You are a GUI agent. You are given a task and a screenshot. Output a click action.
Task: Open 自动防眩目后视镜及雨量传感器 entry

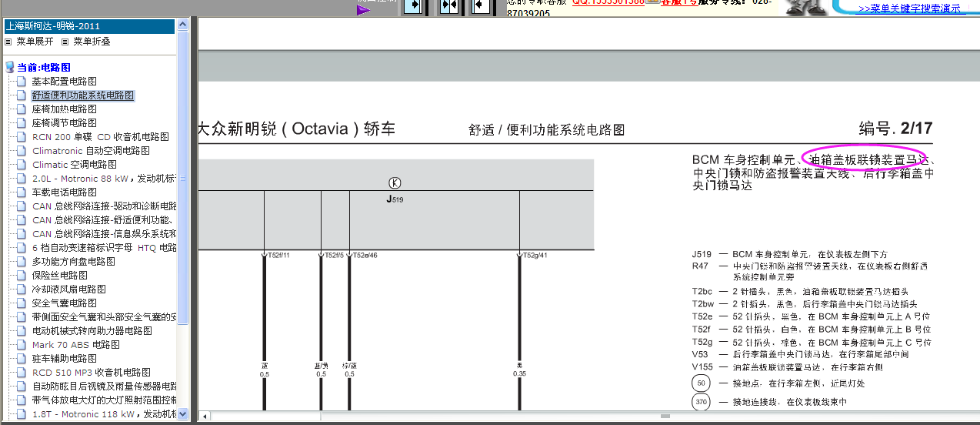[x=104, y=387]
